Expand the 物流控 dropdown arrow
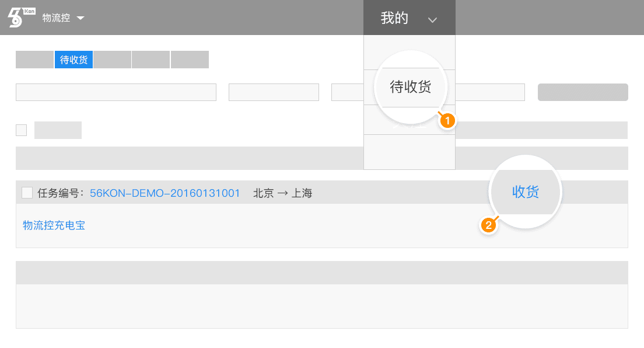Screen dimensions: 644x348 [x=80, y=18]
